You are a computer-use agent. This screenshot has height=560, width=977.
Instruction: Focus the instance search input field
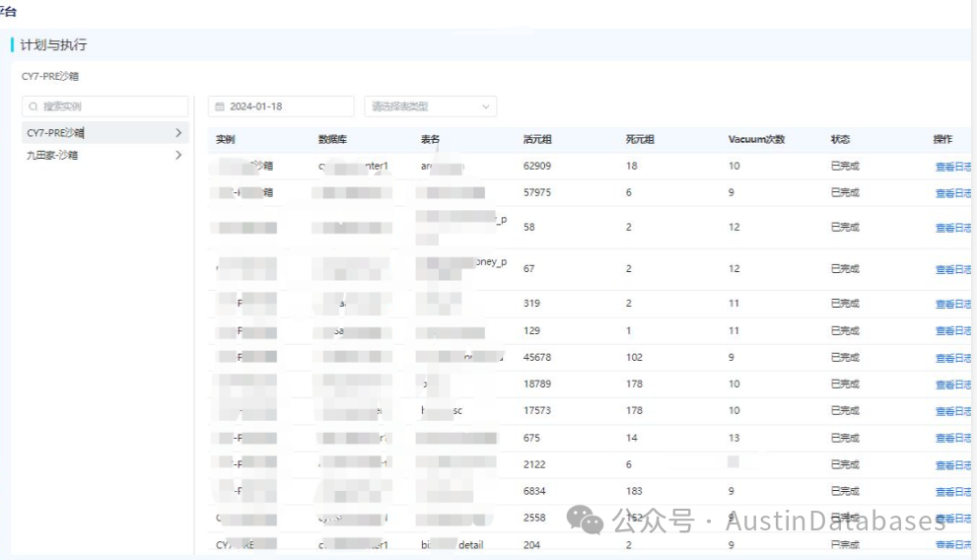click(x=105, y=106)
